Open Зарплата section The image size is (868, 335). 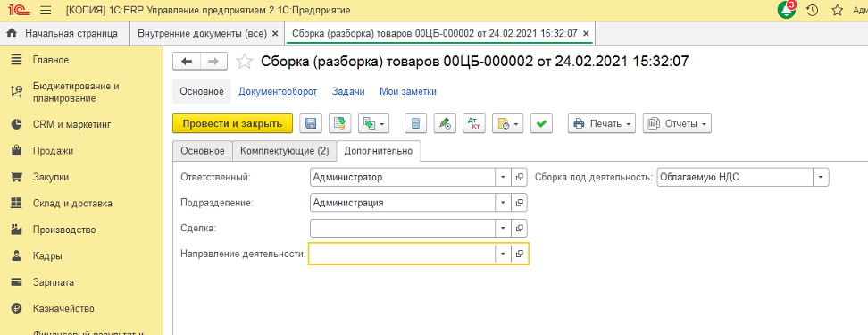coord(54,282)
